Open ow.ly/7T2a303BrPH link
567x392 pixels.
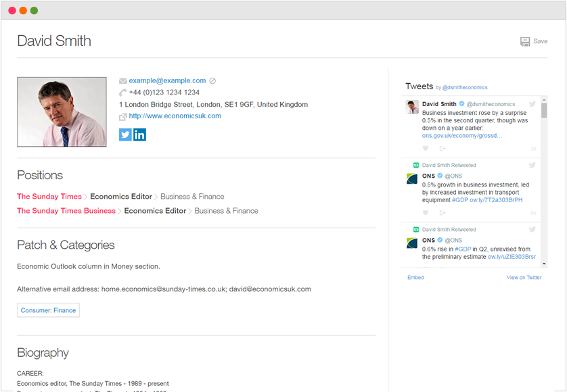[496, 200]
